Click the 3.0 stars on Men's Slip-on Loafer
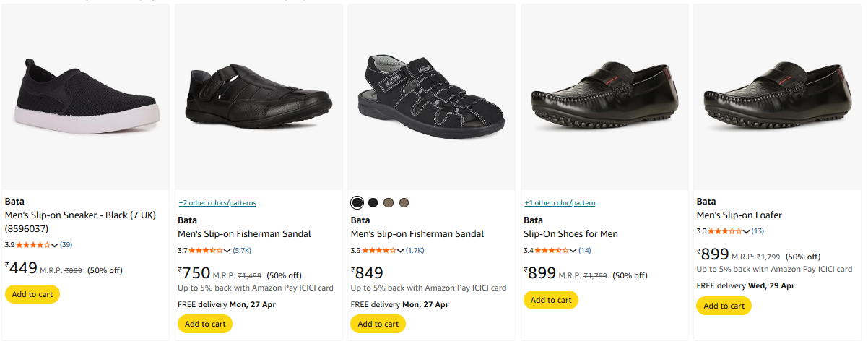Screen dimensions: 868x344 pyautogui.click(x=725, y=231)
